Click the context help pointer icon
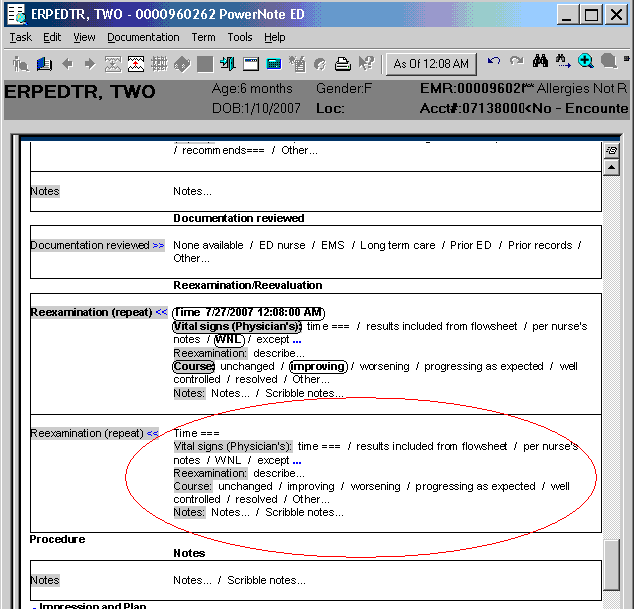634x609 pixels. click(x=366, y=64)
